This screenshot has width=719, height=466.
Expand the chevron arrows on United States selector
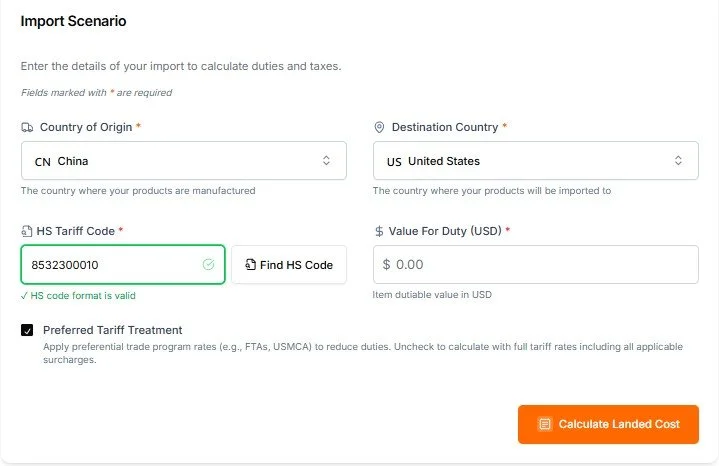point(678,161)
